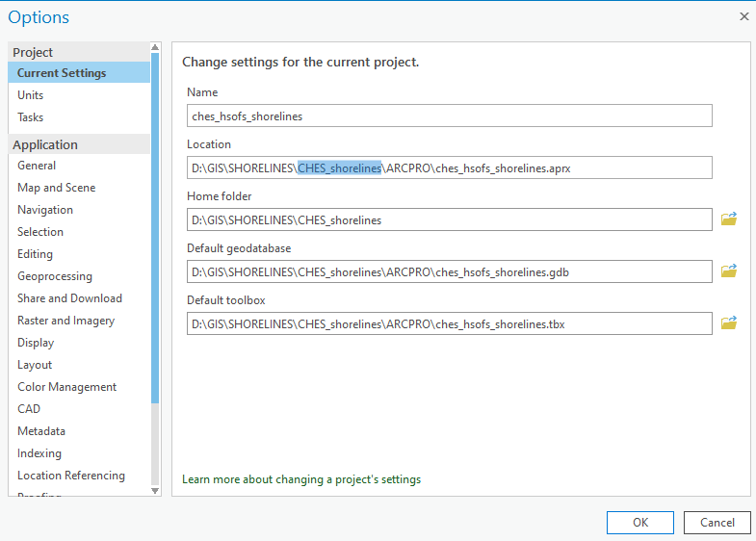Cancel the Options dialog
This screenshot has height=541, width=756.
(717, 523)
